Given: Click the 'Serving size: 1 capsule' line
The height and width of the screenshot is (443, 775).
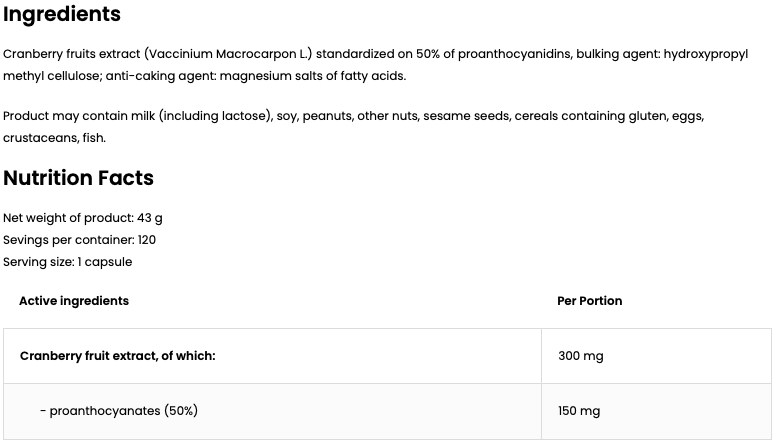Looking at the screenshot, I should [x=68, y=262].
